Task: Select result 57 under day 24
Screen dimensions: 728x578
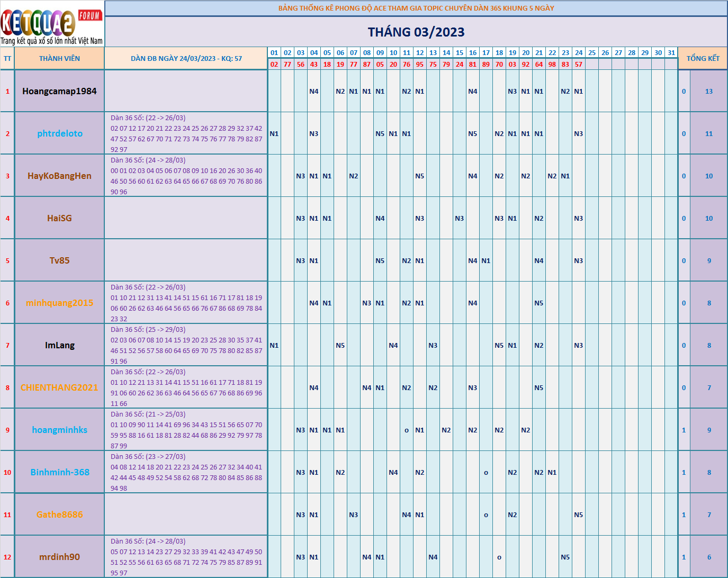Action: coord(579,64)
